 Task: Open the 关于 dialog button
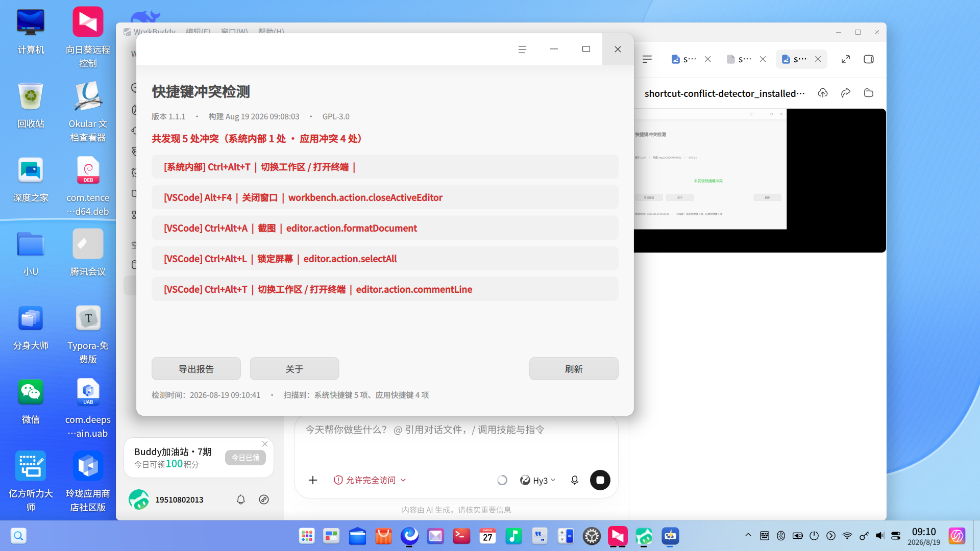(x=295, y=369)
